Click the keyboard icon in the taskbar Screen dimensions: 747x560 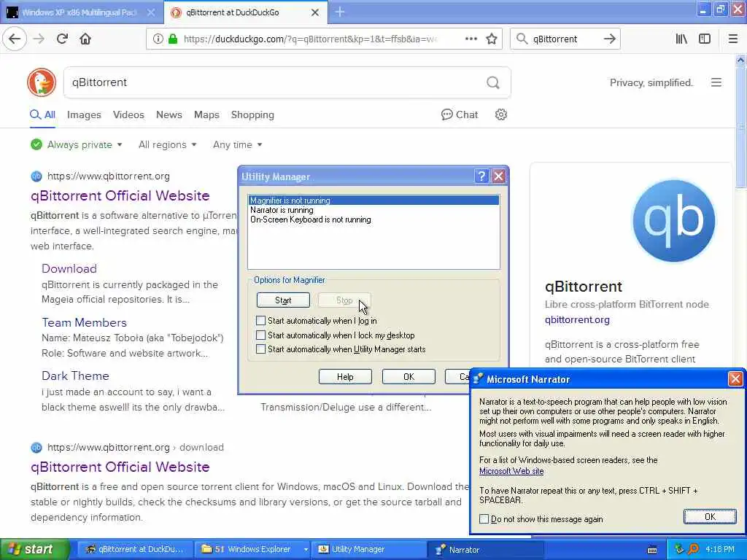[x=652, y=550]
